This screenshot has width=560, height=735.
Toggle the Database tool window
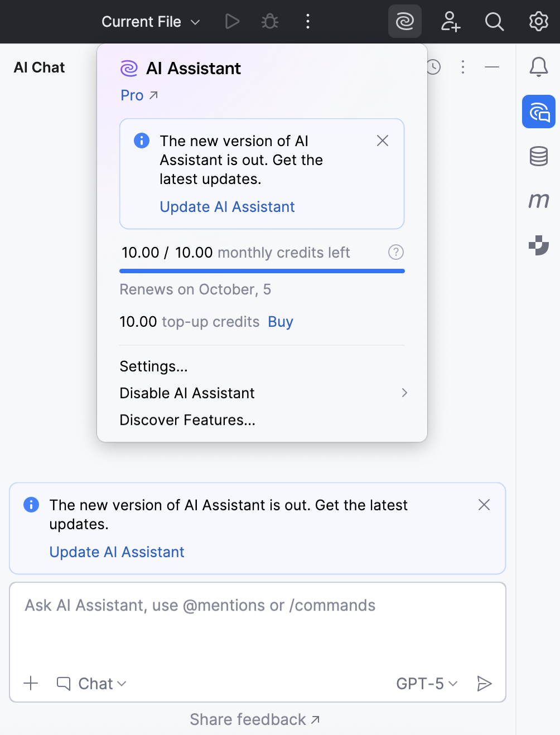click(x=538, y=156)
